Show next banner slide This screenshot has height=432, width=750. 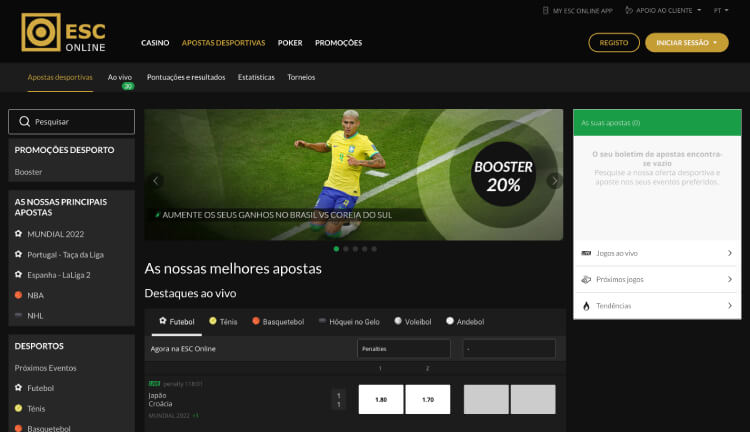tap(554, 181)
